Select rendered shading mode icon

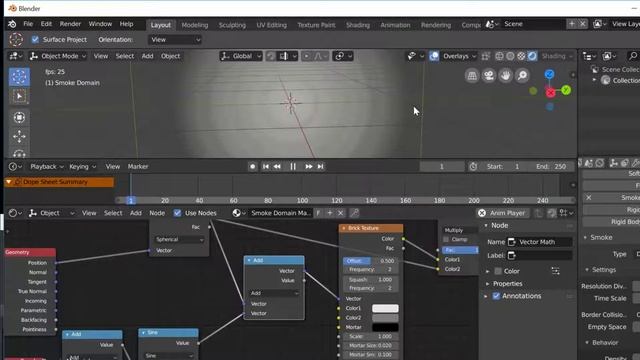[x=532, y=56]
